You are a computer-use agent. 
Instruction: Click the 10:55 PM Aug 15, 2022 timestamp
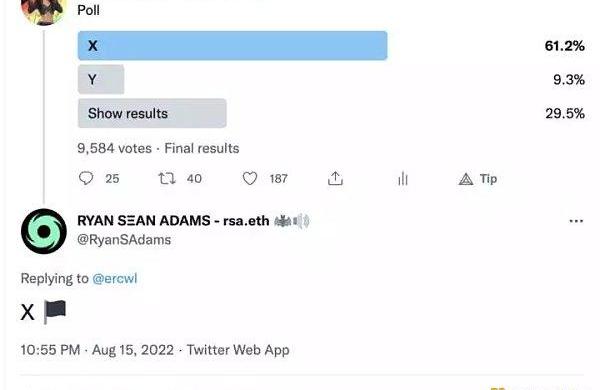[97, 350]
